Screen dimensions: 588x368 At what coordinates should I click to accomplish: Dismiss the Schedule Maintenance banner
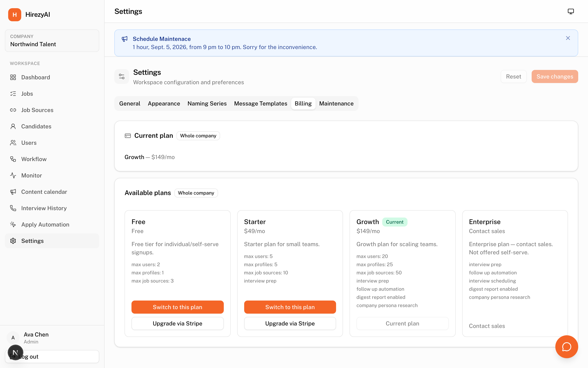pos(568,38)
